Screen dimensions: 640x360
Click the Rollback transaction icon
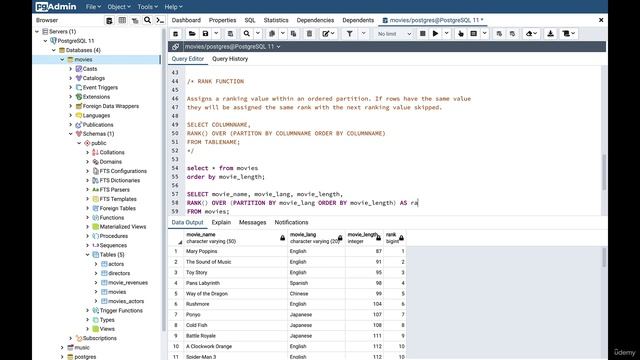click(512, 34)
